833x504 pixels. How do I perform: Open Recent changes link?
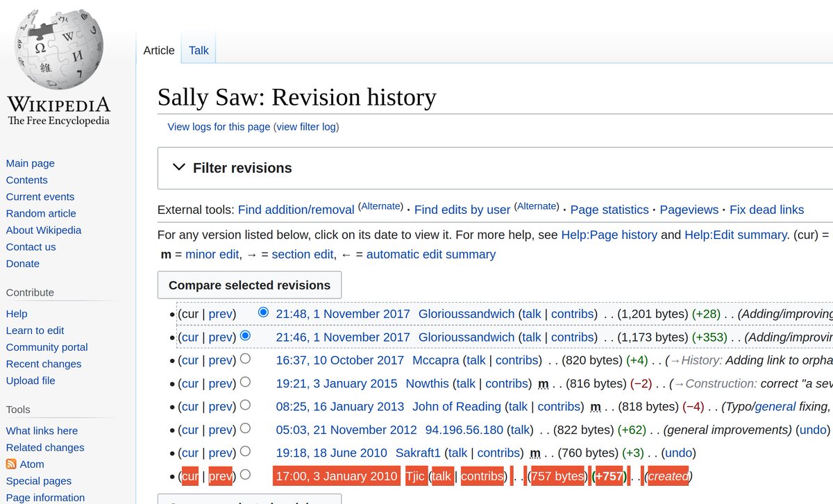[44, 364]
